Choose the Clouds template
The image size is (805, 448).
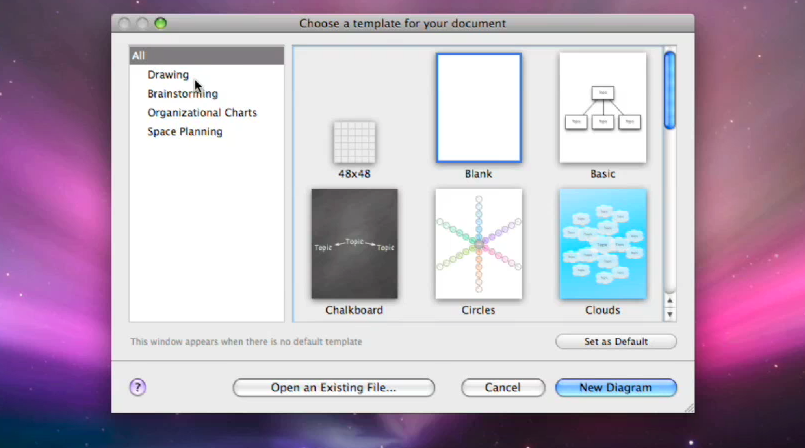click(602, 244)
